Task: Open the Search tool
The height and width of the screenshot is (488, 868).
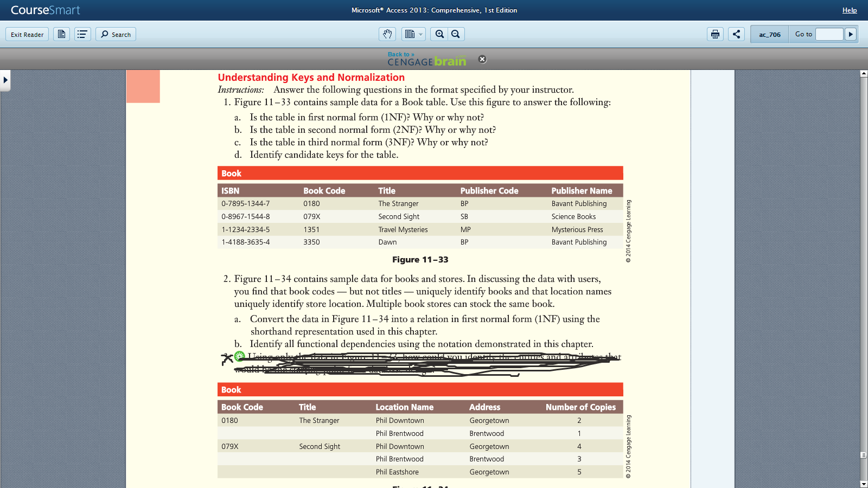Action: pyautogui.click(x=116, y=34)
